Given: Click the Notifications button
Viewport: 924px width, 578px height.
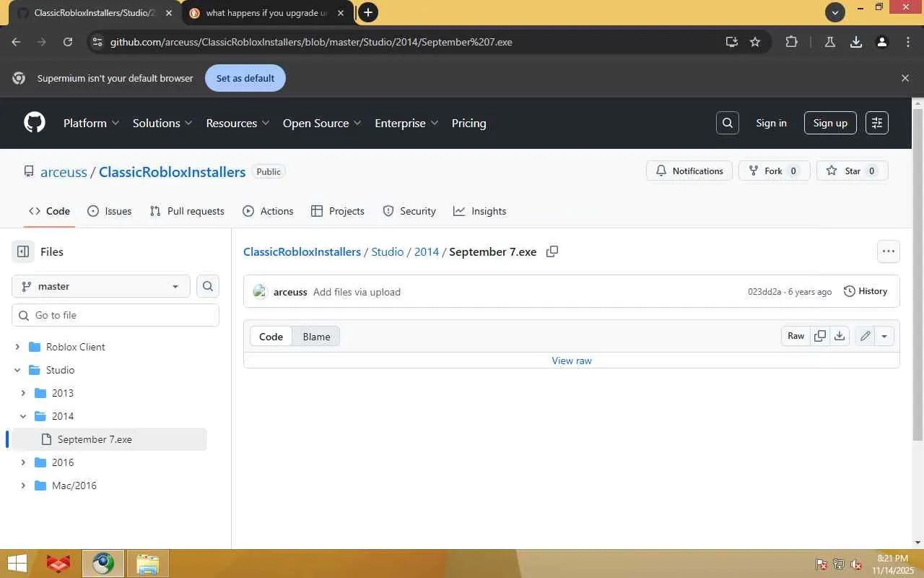Looking at the screenshot, I should (689, 171).
